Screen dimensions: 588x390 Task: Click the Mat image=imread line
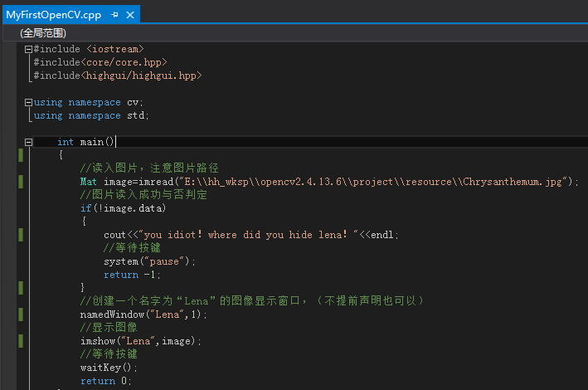tap(329, 182)
